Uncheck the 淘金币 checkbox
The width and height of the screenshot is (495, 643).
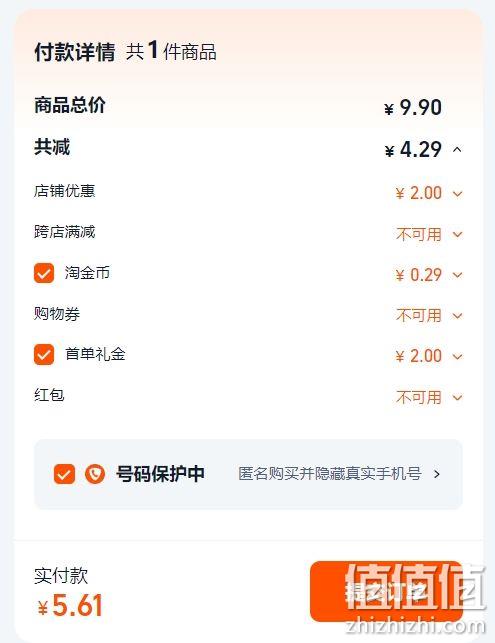point(44,273)
